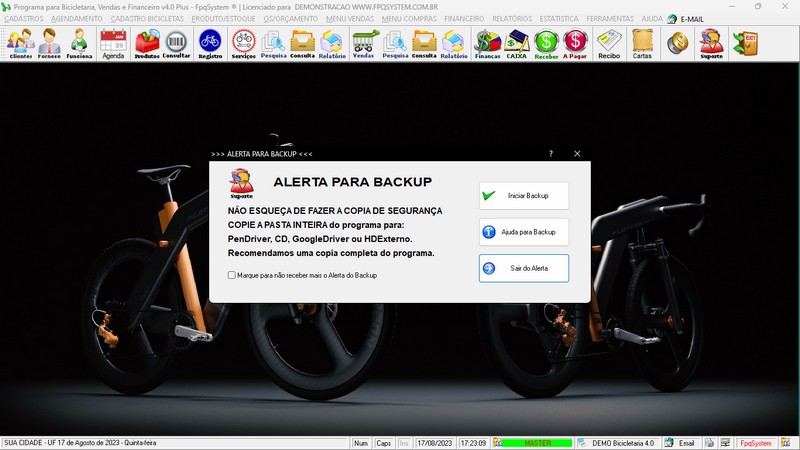
Task: Click the E-MAIL menu item
Action: click(686, 19)
